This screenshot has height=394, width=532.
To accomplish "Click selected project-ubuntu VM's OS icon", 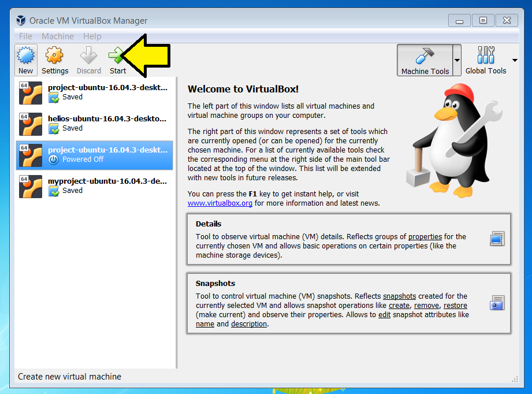I will [x=31, y=155].
